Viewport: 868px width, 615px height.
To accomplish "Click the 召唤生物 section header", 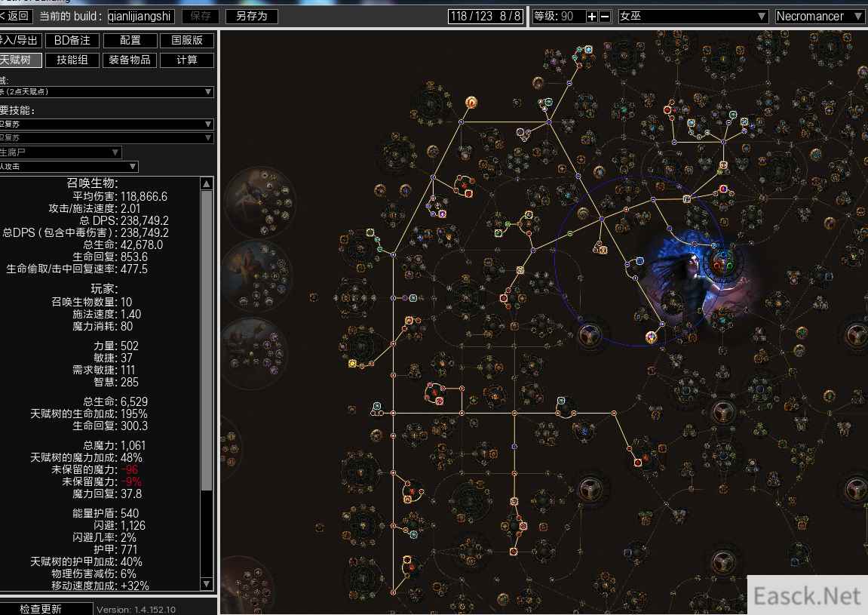I will coord(93,183).
